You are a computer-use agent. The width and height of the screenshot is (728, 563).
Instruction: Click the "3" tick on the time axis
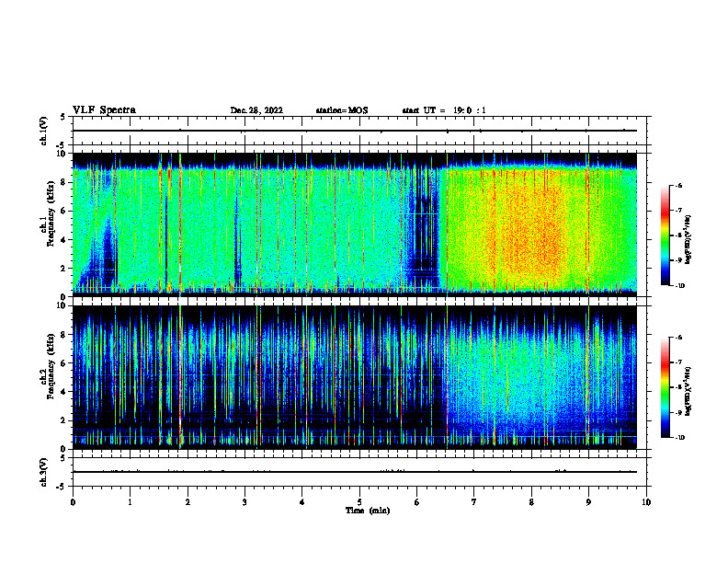(x=245, y=502)
